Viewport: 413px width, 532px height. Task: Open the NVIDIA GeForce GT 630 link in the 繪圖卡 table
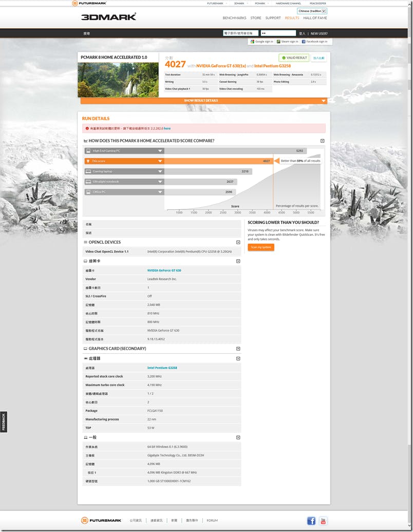pos(164,270)
